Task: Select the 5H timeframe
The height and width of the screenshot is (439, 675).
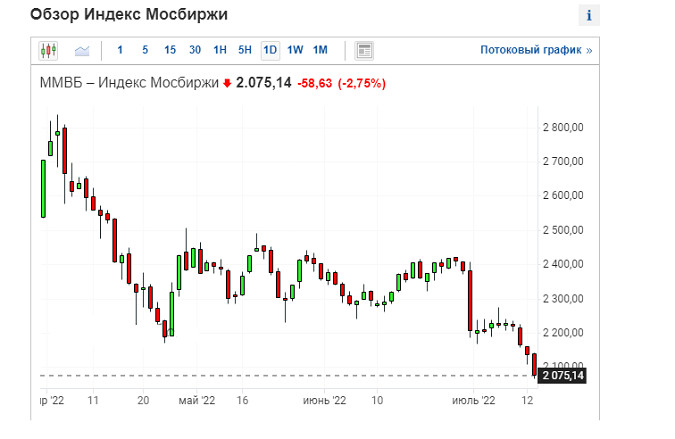Action: 245,50
